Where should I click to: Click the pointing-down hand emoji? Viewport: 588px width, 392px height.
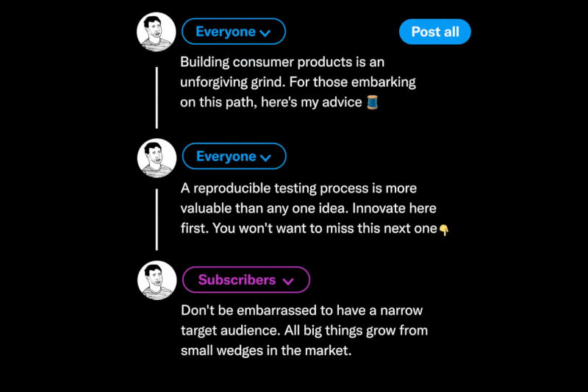click(444, 229)
